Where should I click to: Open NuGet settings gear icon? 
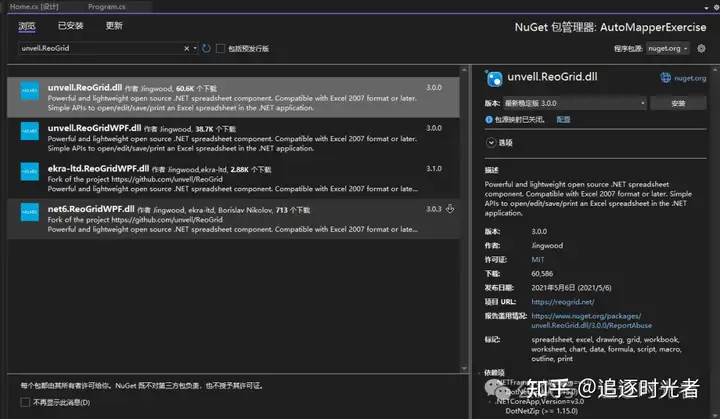701,48
